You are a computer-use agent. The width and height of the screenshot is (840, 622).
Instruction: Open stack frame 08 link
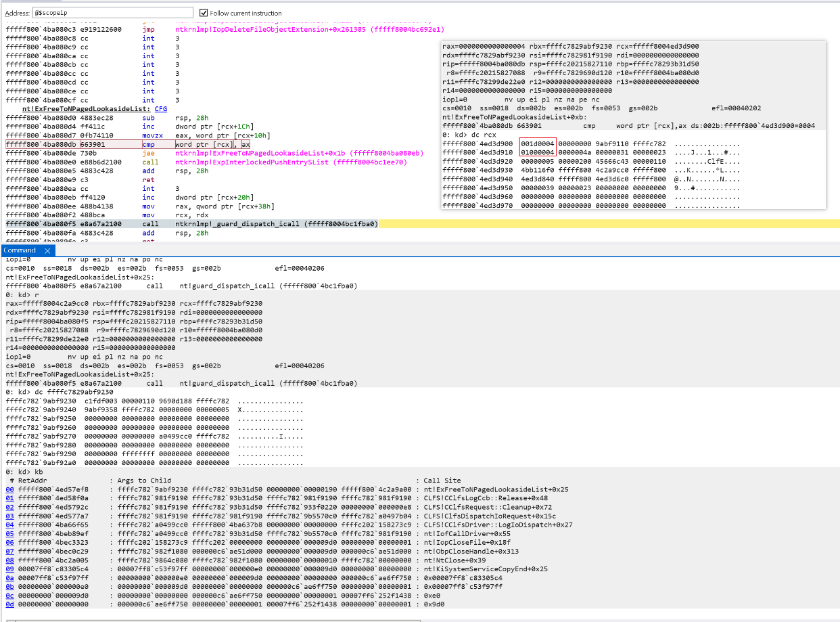coord(9,560)
